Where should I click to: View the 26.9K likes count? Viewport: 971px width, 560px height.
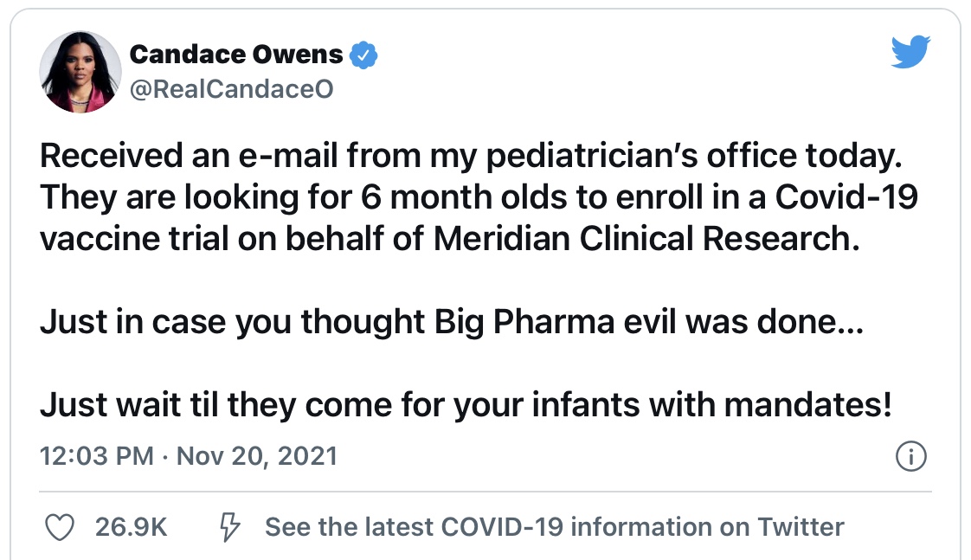[132, 526]
